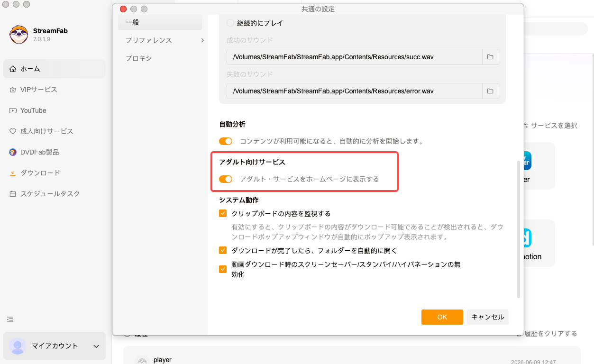The height and width of the screenshot is (364, 594).
Task: Click the error sound path field
Action: tap(355, 91)
